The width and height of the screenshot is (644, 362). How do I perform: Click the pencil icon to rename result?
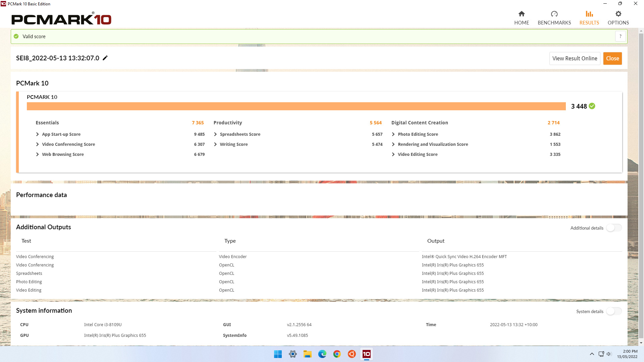pos(105,58)
